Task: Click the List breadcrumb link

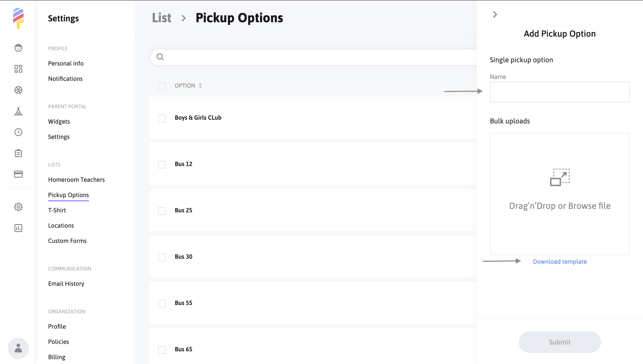Action: (x=162, y=18)
